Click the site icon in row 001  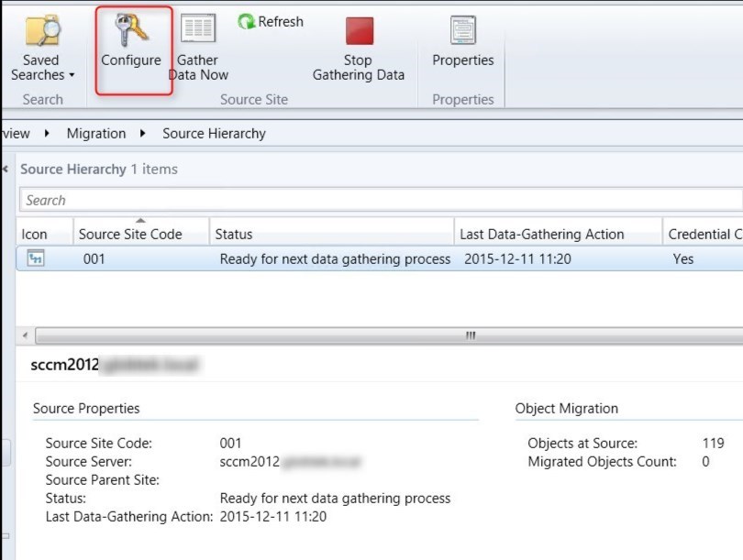36,259
